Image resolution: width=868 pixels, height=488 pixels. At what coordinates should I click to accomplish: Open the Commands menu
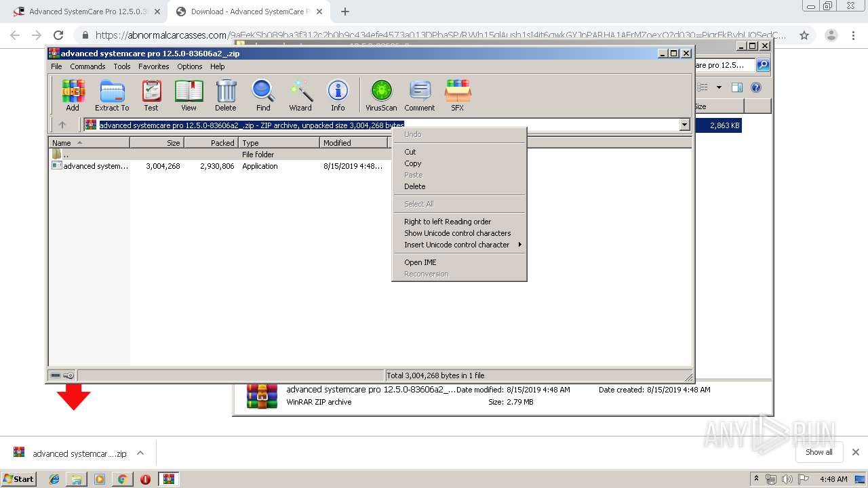[x=87, y=66]
